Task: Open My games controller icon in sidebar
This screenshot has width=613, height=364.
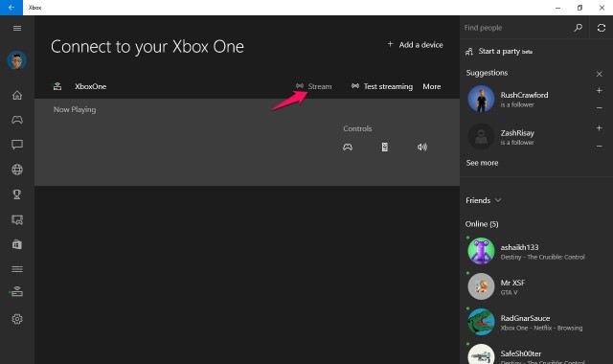Action: tap(17, 120)
